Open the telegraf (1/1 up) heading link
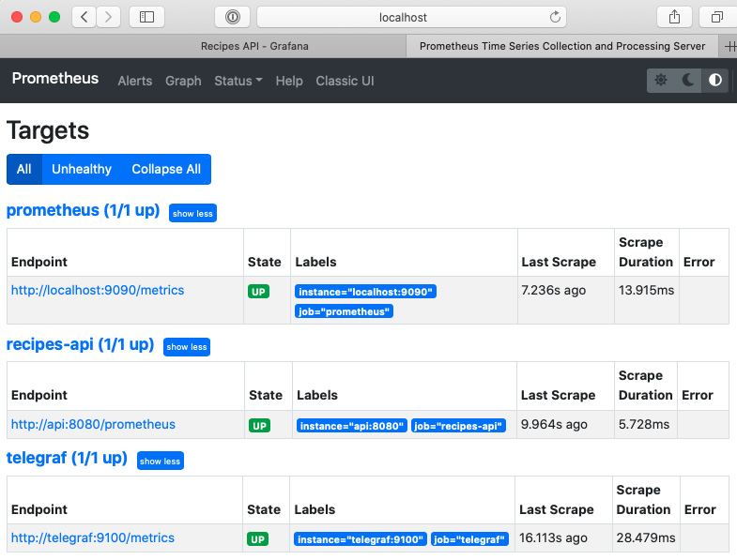Viewport: 737px width, 560px height. click(67, 458)
